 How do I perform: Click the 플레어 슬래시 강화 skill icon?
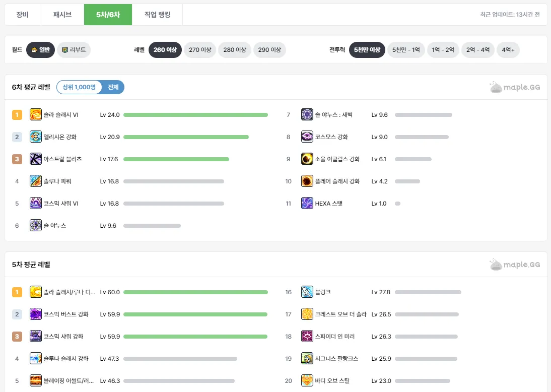coord(307,181)
